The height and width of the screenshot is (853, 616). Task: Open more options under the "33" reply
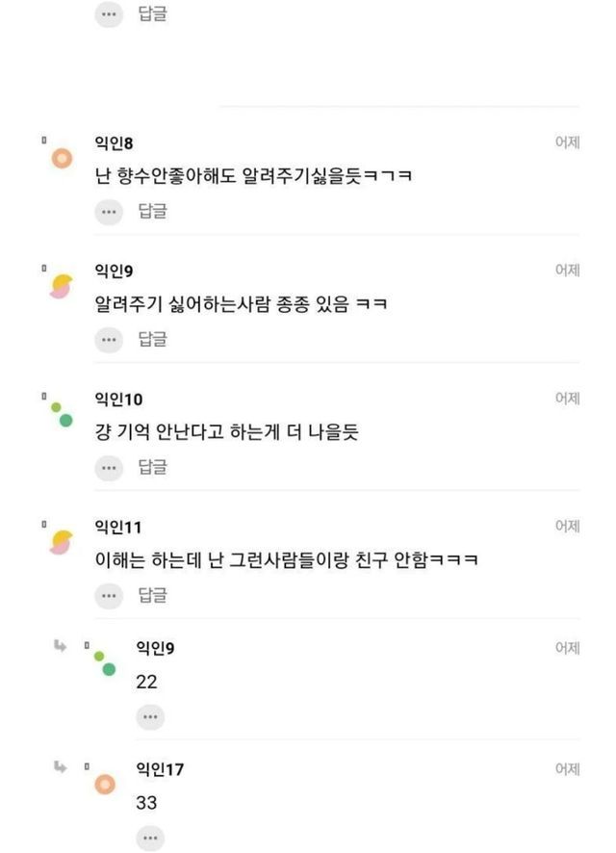tap(150, 839)
